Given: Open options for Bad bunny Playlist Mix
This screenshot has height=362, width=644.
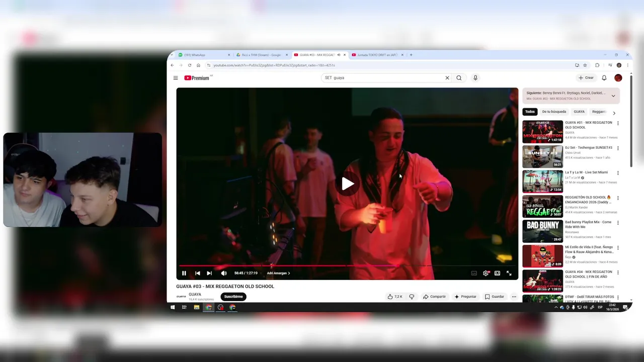Looking at the screenshot, I should coord(618,223).
